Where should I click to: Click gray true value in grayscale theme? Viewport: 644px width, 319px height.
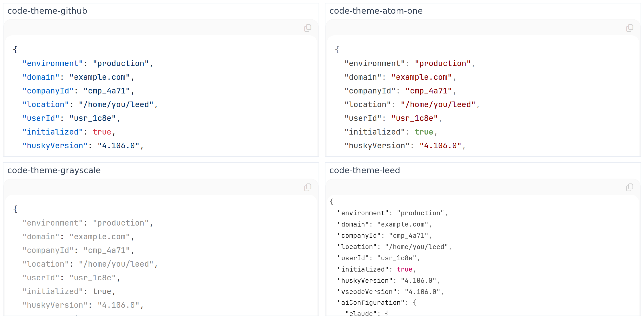tap(102, 292)
